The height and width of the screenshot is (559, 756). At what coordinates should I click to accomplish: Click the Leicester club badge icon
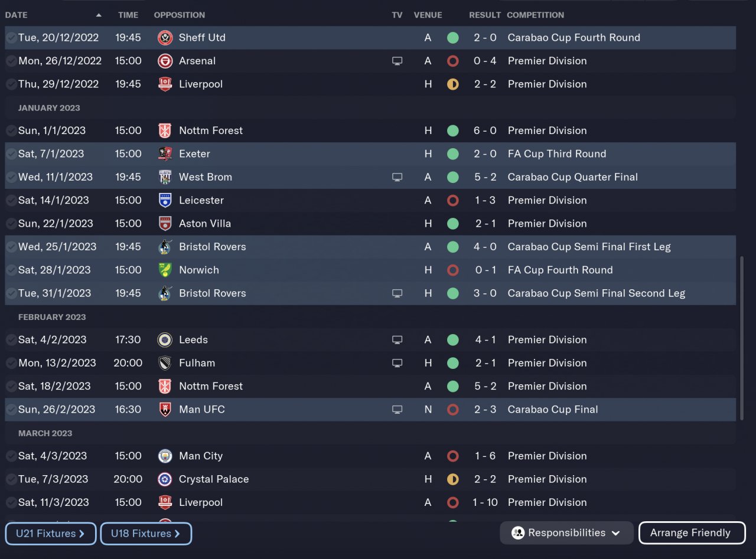click(165, 201)
